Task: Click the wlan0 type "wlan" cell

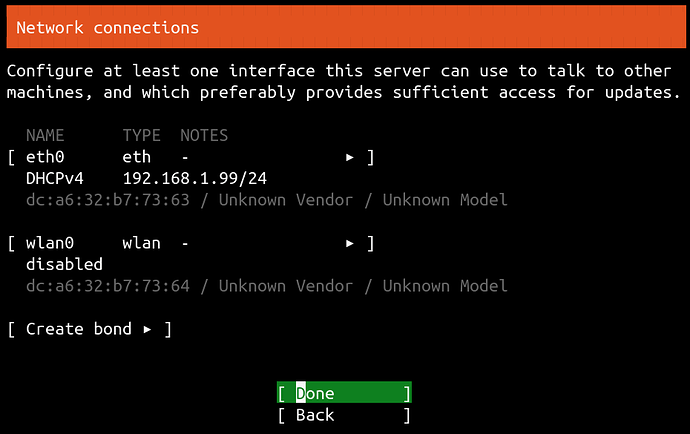Action: point(142,243)
